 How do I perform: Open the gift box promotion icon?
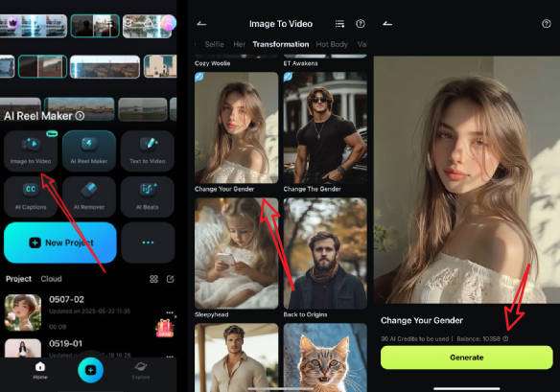click(x=165, y=328)
